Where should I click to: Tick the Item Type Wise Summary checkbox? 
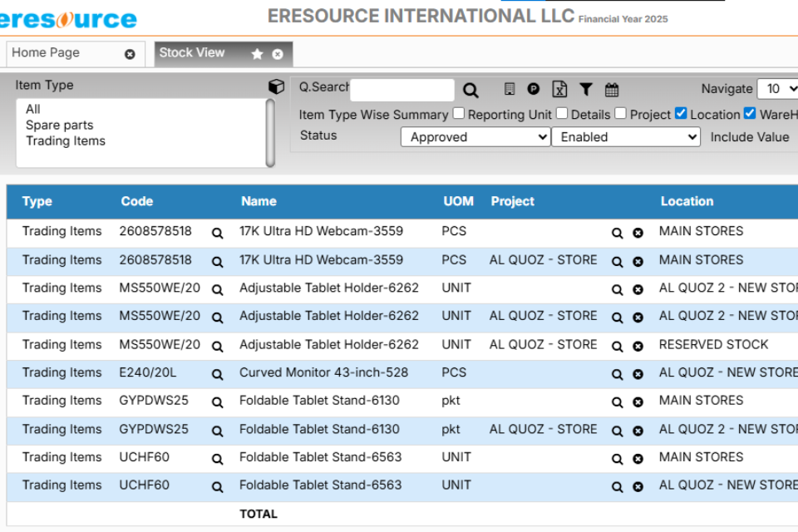tap(459, 113)
